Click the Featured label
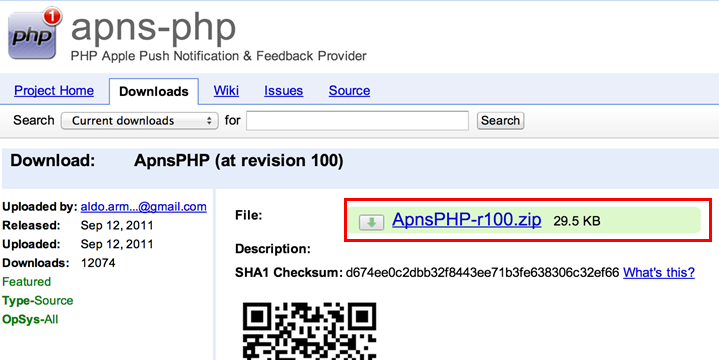 [27, 282]
